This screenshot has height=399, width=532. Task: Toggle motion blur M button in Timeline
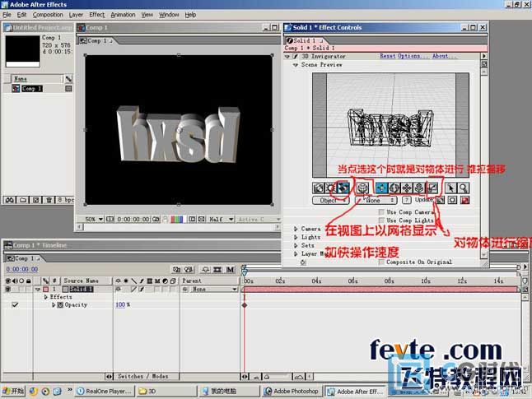coord(231,270)
